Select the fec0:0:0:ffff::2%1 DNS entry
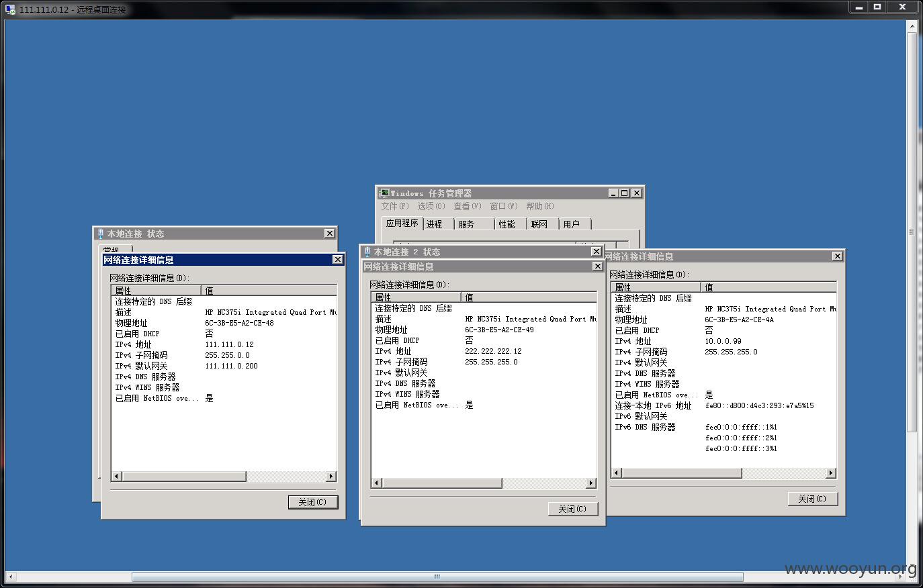The width and height of the screenshot is (923, 588). click(741, 438)
